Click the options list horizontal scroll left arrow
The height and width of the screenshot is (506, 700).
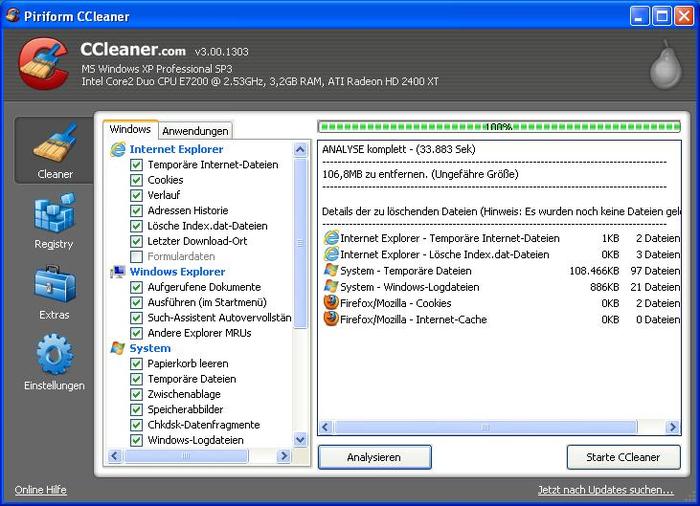(x=114, y=456)
